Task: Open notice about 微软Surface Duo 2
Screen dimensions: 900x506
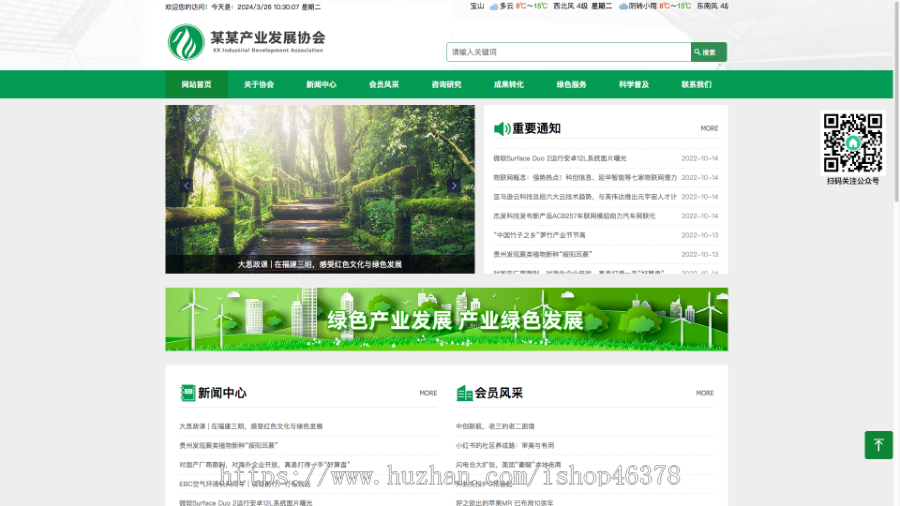Action: pos(560,158)
